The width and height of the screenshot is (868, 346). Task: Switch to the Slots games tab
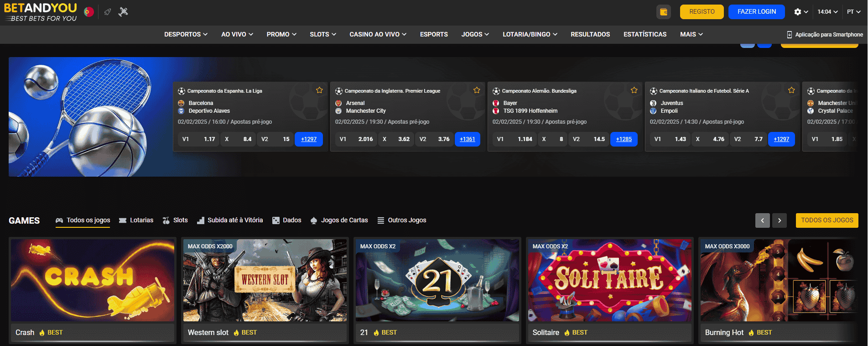click(x=175, y=220)
